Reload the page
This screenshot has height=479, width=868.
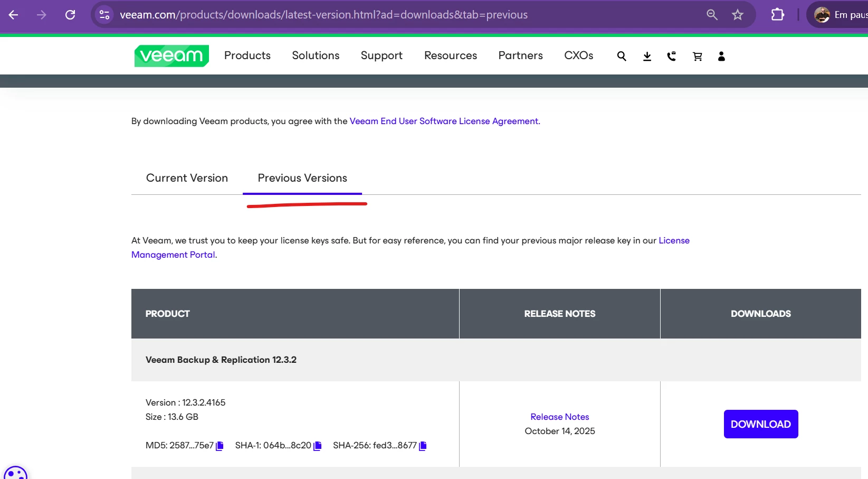(70, 15)
